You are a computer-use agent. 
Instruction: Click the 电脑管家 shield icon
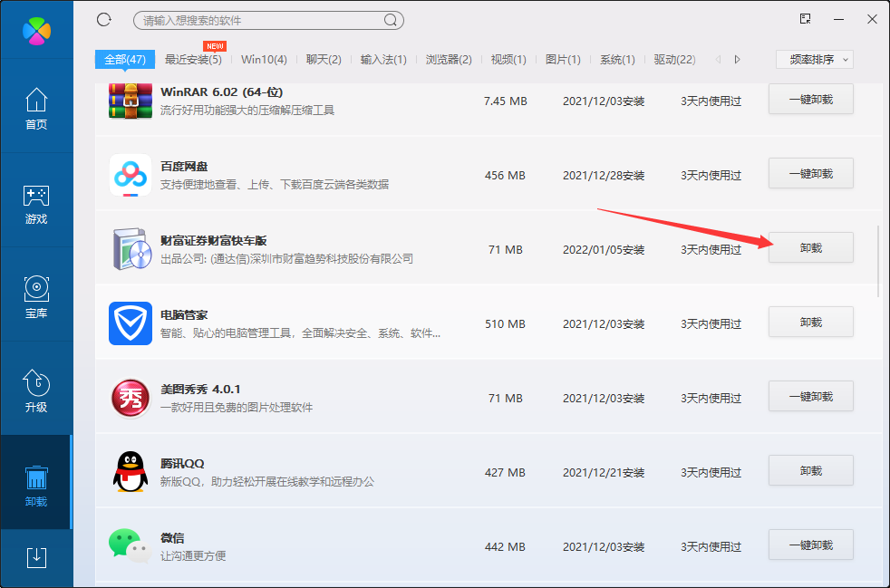coord(131,323)
